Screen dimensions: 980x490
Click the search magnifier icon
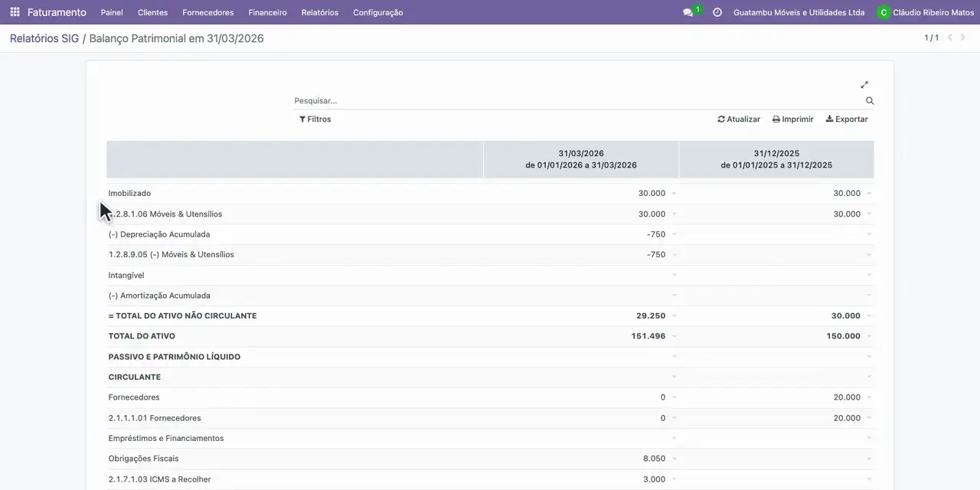(x=870, y=101)
